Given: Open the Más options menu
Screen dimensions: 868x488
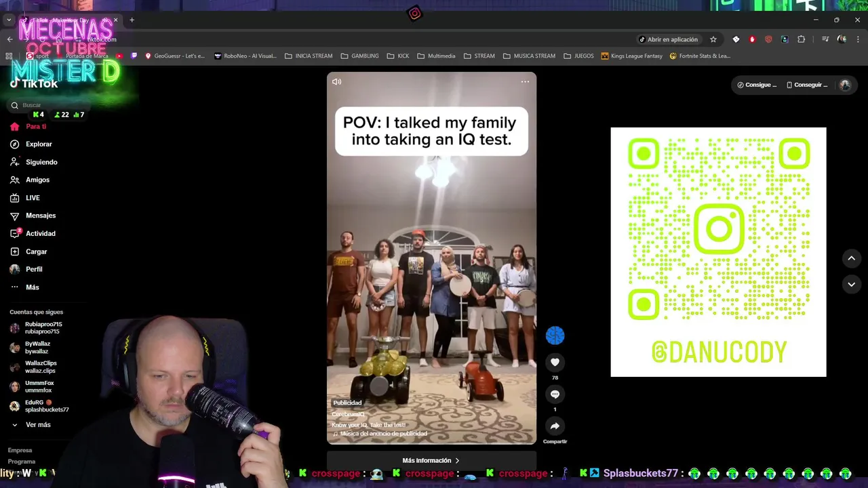Looking at the screenshot, I should point(24,287).
